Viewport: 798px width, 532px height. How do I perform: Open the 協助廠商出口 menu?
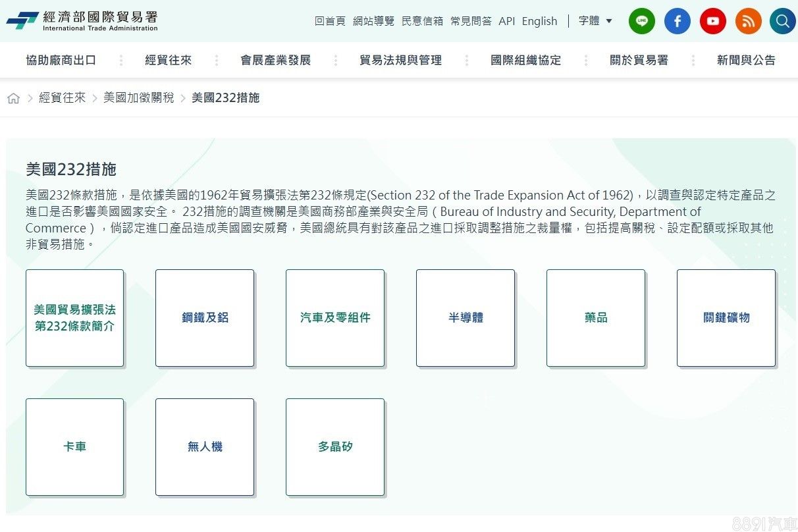click(61, 60)
